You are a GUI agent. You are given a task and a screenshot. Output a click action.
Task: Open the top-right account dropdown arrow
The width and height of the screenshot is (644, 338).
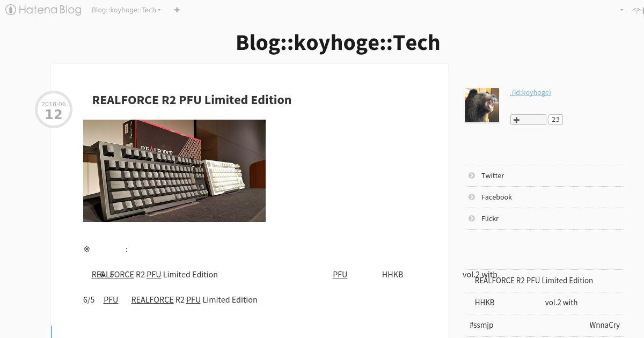click(x=621, y=10)
